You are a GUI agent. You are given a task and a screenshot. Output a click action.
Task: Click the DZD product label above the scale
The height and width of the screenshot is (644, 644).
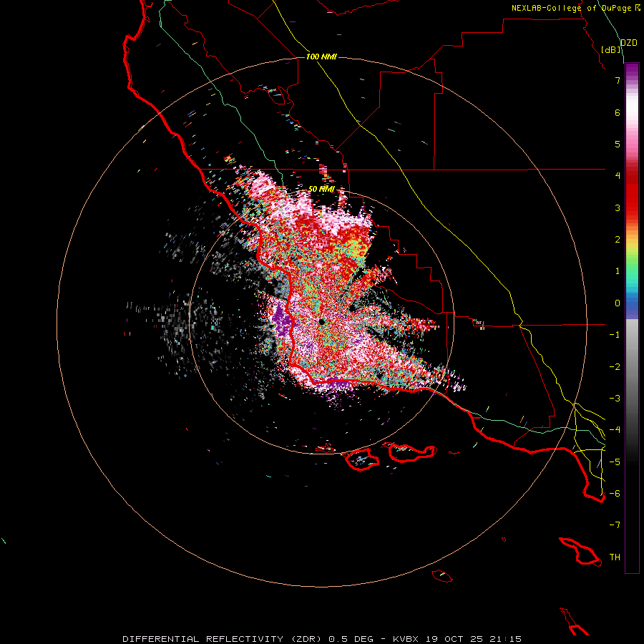coord(629,43)
